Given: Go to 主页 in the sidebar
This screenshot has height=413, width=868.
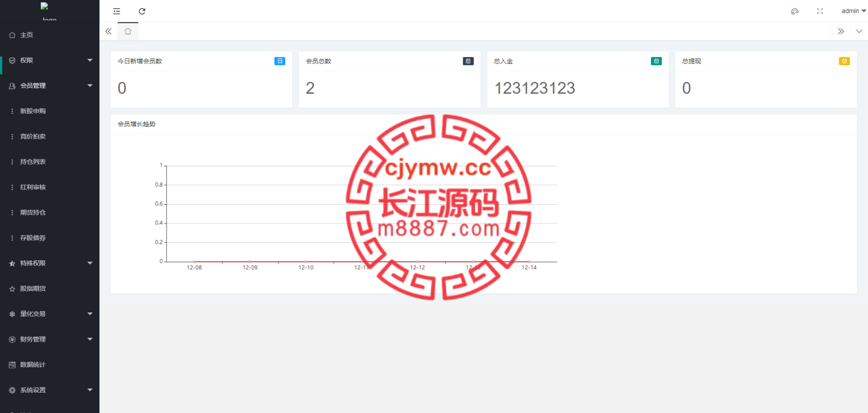Looking at the screenshot, I should (x=27, y=35).
